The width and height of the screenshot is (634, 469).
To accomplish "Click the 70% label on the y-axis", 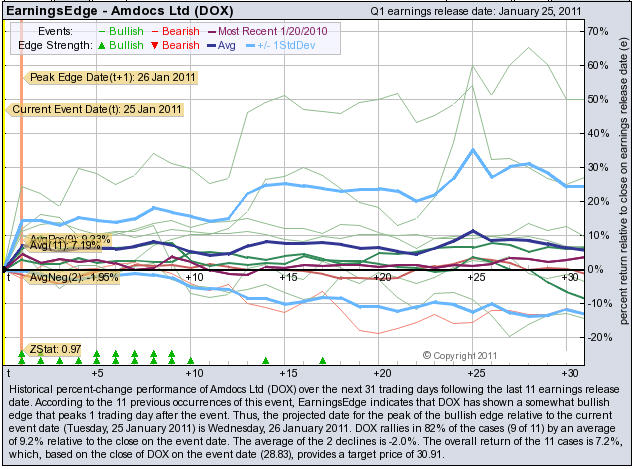I will point(598,31).
